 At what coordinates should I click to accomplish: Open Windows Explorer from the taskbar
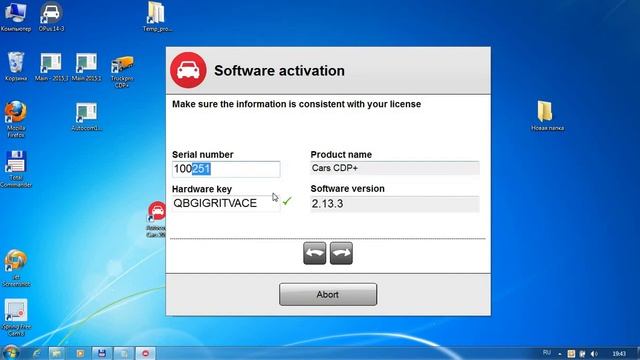[x=57, y=353]
